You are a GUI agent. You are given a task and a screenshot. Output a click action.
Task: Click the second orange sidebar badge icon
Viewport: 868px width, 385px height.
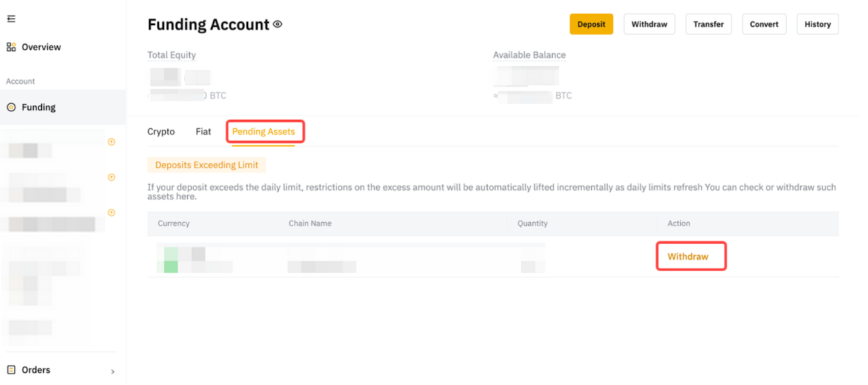(x=111, y=178)
